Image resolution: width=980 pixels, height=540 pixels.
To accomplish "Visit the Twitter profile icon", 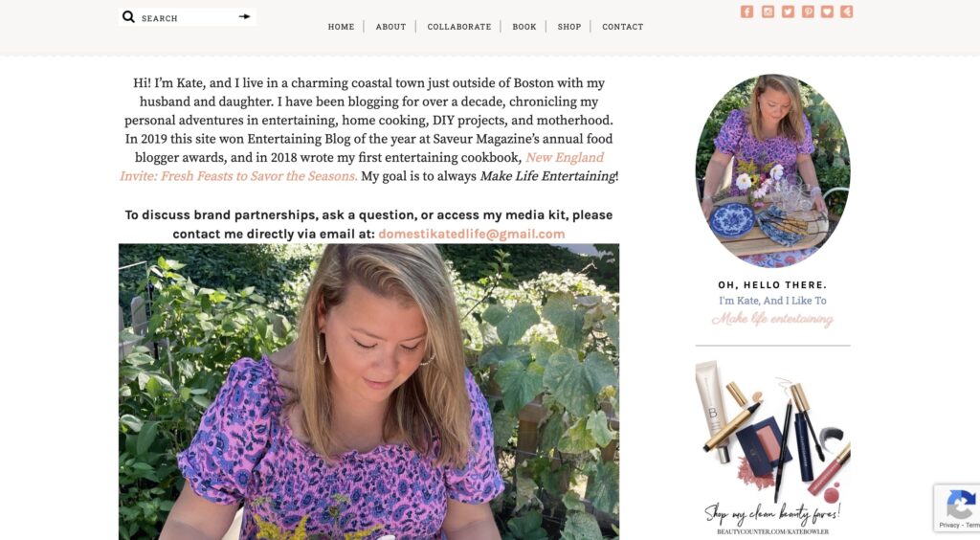I will [x=788, y=11].
